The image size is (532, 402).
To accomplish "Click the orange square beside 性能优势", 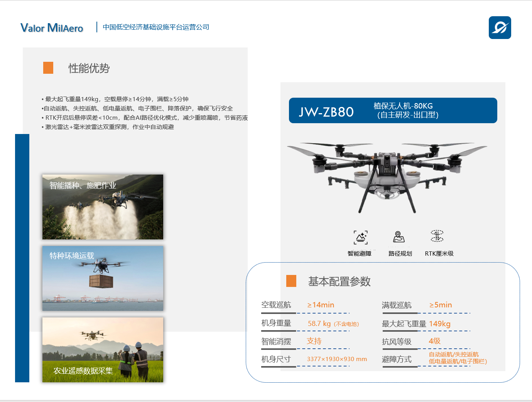I will coord(48,68).
